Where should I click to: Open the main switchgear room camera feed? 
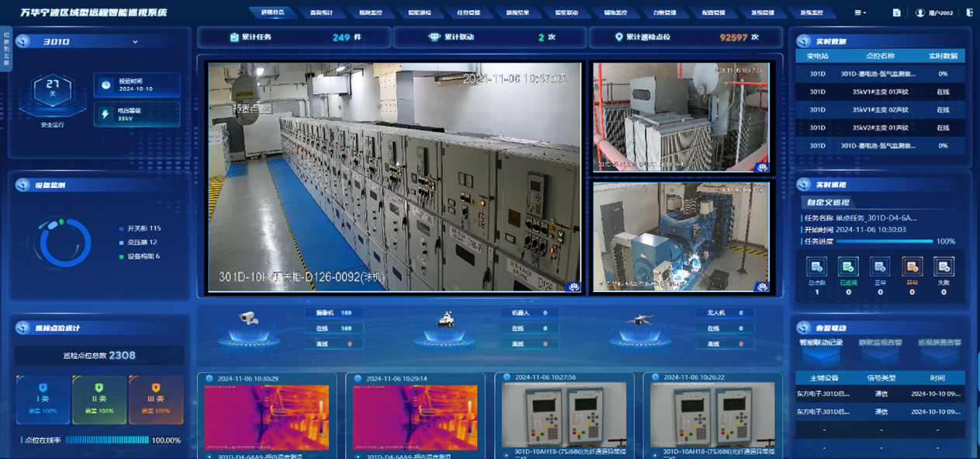click(394, 177)
